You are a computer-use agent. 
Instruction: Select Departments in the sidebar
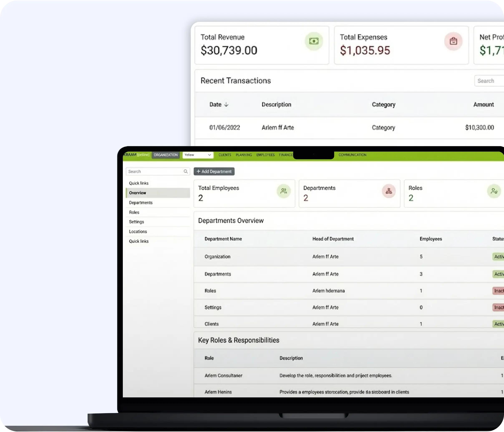click(x=158, y=203)
